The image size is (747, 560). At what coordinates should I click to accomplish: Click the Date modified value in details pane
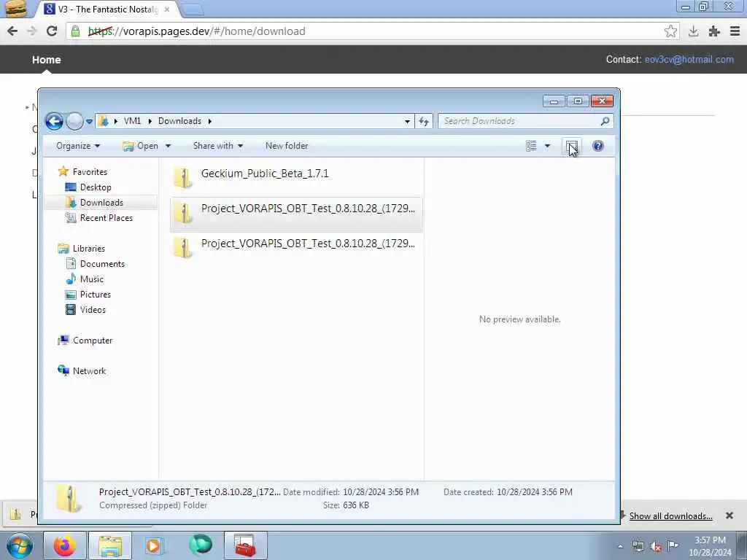pyautogui.click(x=381, y=492)
